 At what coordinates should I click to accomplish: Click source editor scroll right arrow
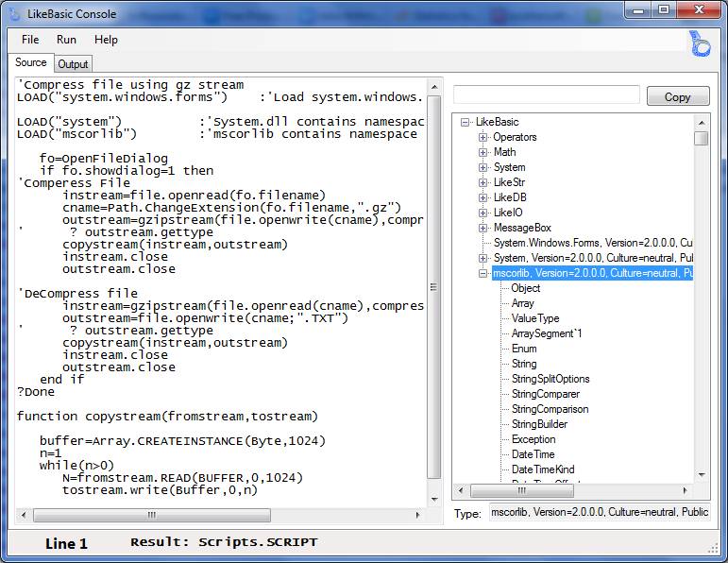click(418, 515)
